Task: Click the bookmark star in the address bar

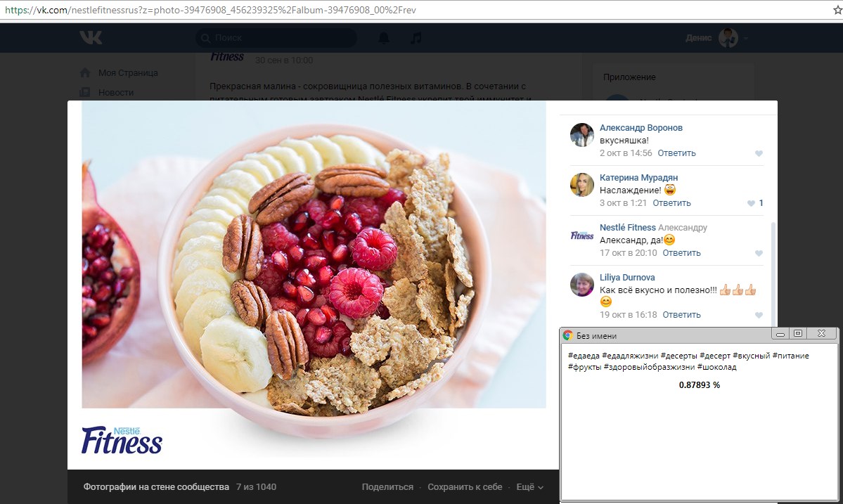Action: point(837,11)
